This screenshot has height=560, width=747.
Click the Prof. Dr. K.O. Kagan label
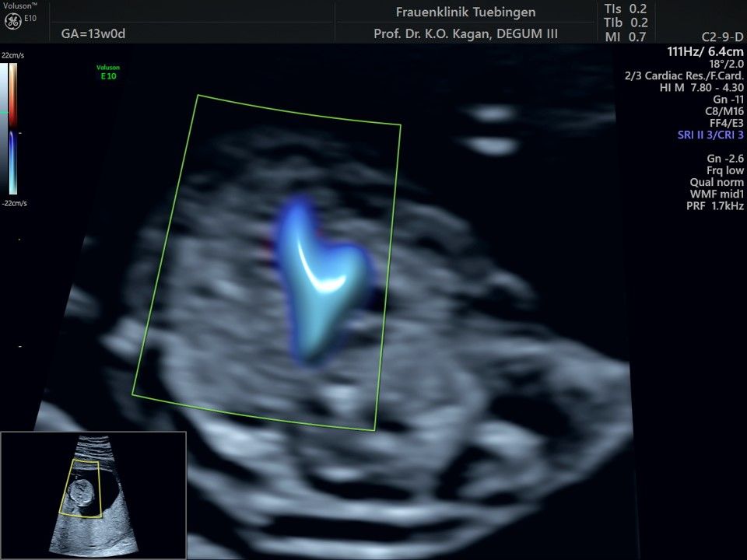coord(465,33)
